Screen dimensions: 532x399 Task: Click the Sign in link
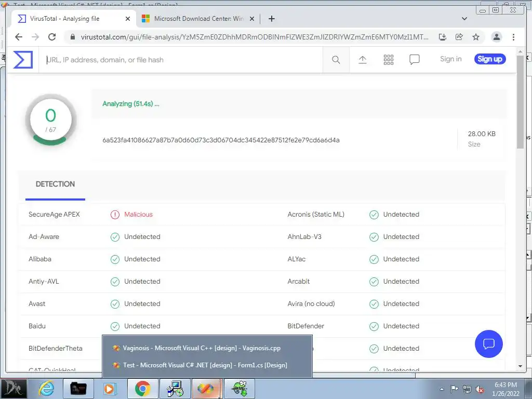tap(450, 59)
